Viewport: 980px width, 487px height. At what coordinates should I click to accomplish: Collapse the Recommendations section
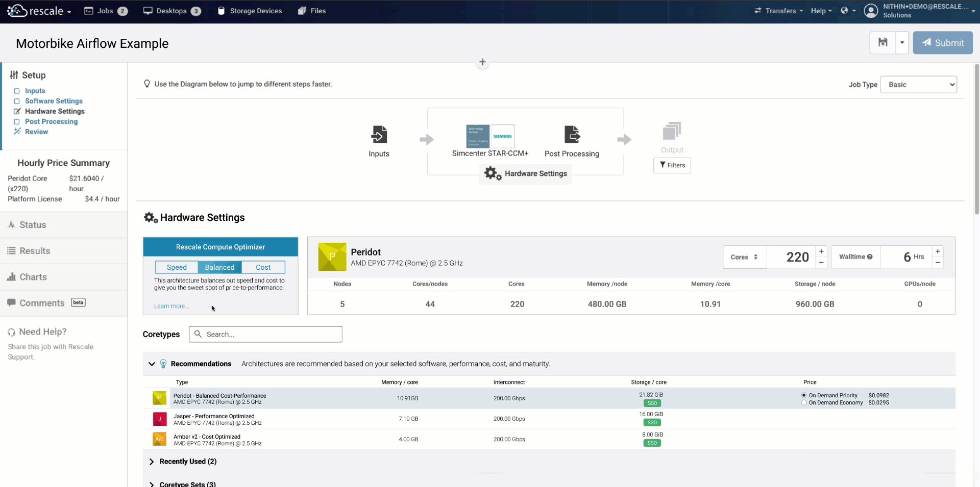[x=152, y=364]
